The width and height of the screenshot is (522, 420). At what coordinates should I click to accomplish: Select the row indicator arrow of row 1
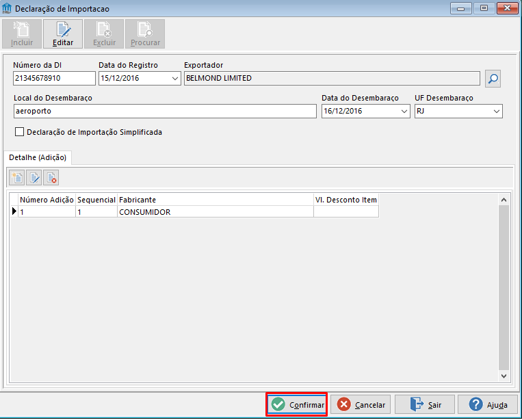[14, 211]
